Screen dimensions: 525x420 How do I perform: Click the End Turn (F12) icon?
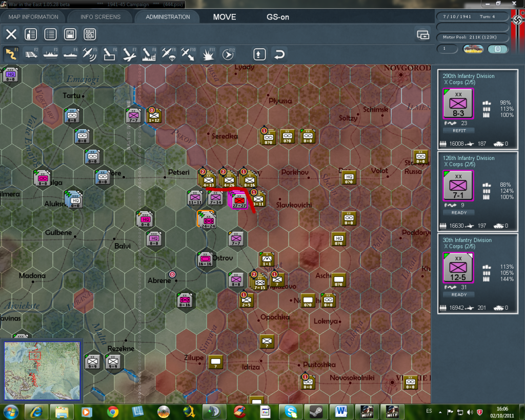click(x=228, y=54)
